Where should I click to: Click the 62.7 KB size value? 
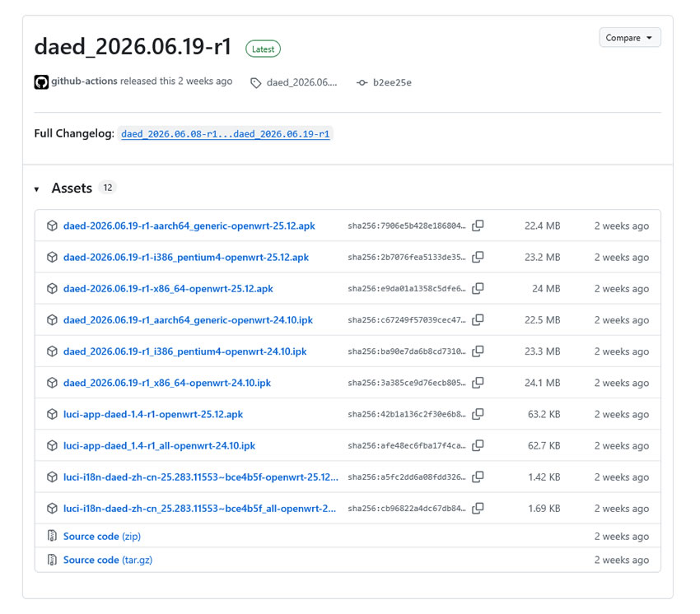[544, 446]
